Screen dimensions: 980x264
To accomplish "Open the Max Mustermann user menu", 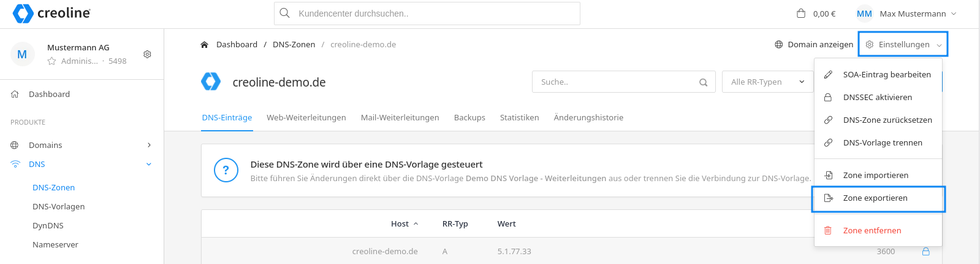I will [906, 14].
